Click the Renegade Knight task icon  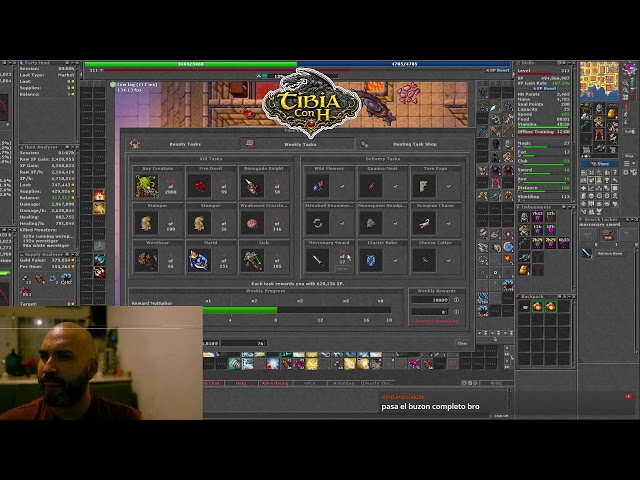[253, 186]
